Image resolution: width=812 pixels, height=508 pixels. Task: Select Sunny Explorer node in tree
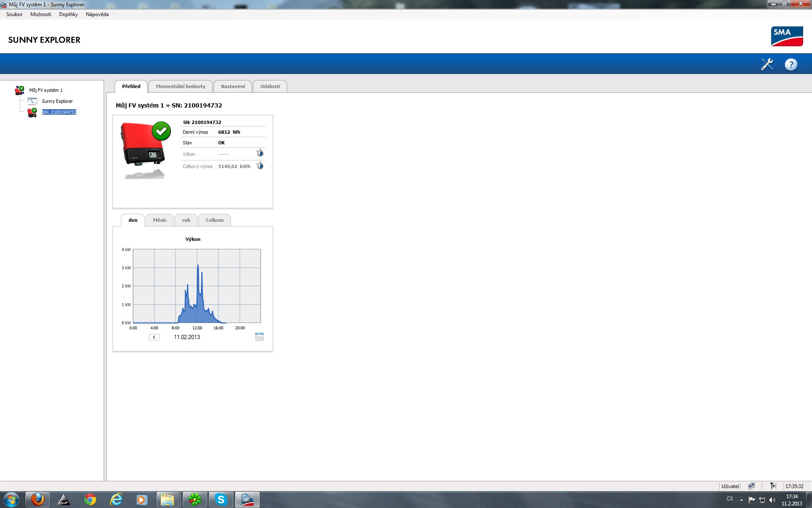(x=57, y=101)
